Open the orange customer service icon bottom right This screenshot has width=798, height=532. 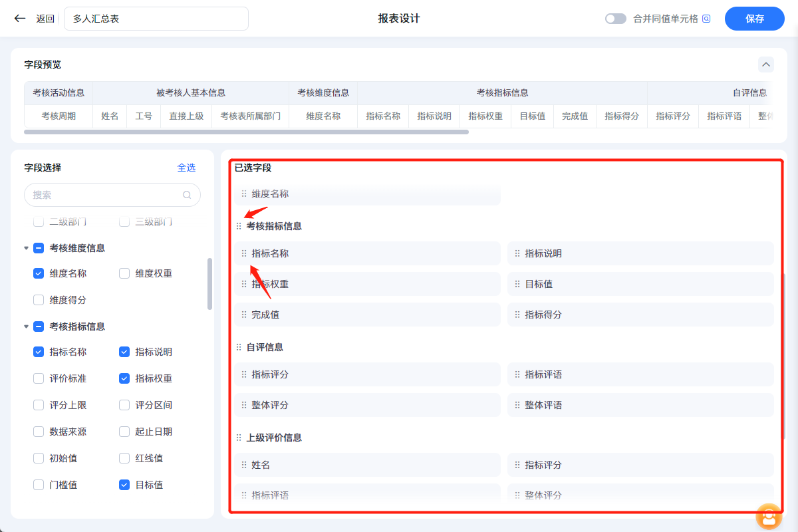768,516
